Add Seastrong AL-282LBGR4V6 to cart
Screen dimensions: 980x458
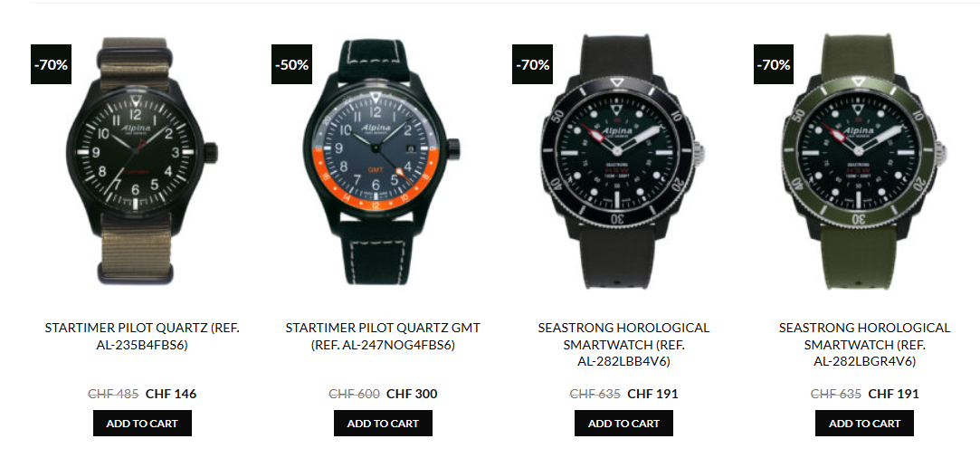click(x=864, y=423)
